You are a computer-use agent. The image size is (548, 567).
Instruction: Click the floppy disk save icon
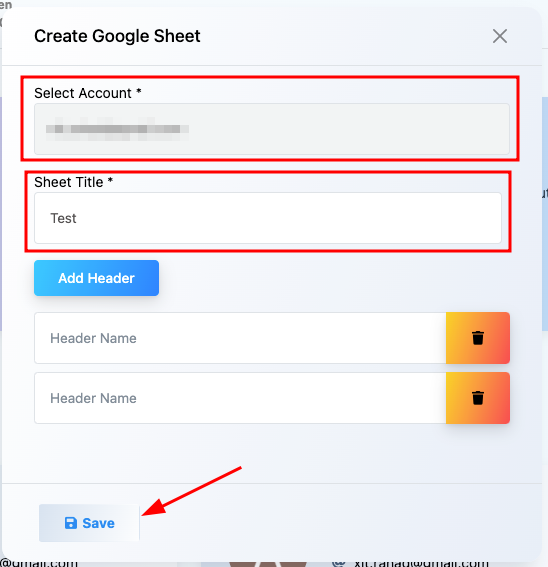click(x=71, y=523)
